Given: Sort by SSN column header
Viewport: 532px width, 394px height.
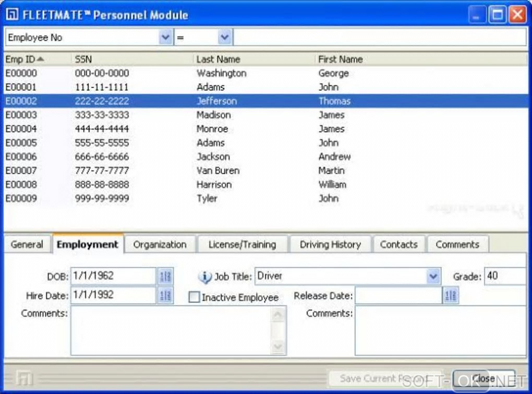Looking at the screenshot, I should pyautogui.click(x=132, y=59).
